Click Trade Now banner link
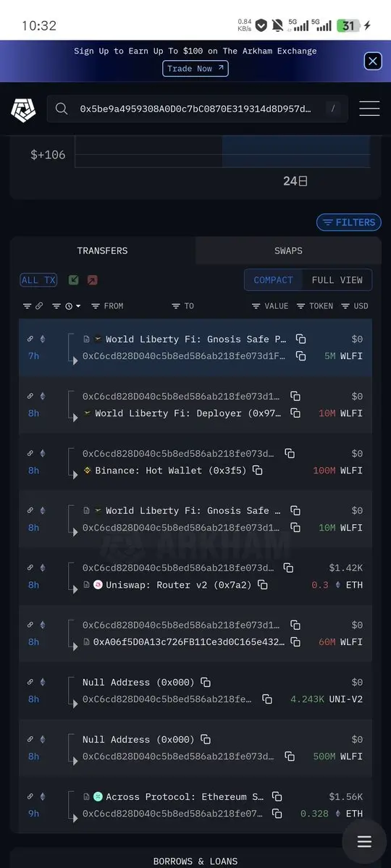Viewport: 391px width, 868px height. tap(195, 69)
